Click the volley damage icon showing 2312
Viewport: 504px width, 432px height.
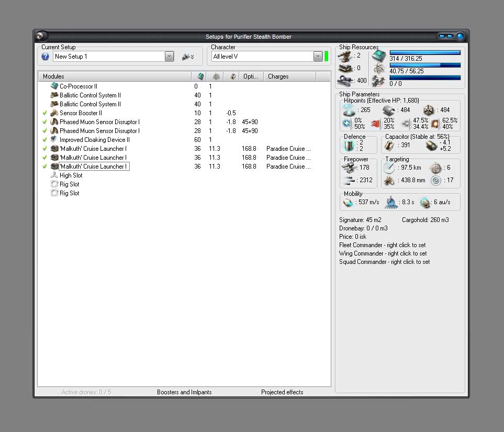coord(349,180)
